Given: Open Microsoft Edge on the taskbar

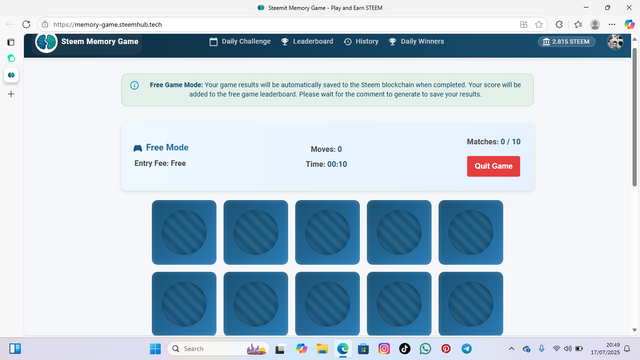Looking at the screenshot, I should [x=343, y=349].
